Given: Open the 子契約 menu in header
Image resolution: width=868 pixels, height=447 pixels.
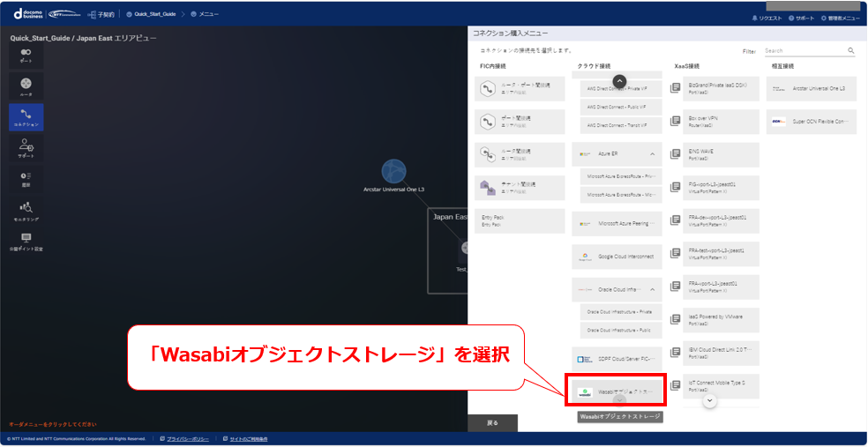Looking at the screenshot, I should [x=101, y=14].
